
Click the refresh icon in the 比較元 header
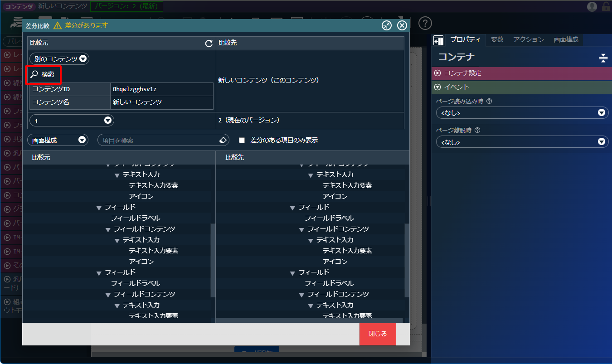pyautogui.click(x=209, y=44)
